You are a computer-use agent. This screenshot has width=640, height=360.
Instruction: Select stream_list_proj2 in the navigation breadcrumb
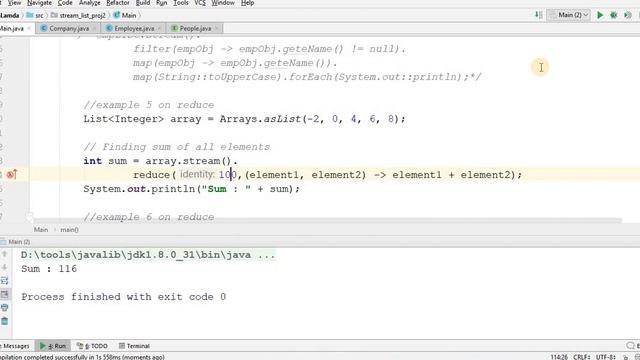78,15
